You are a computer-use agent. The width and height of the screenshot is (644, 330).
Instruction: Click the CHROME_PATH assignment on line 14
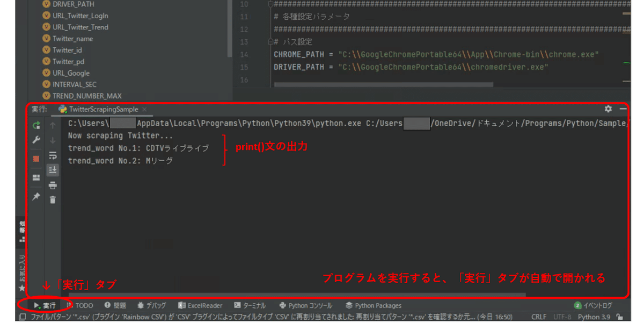pyautogui.click(x=436, y=54)
